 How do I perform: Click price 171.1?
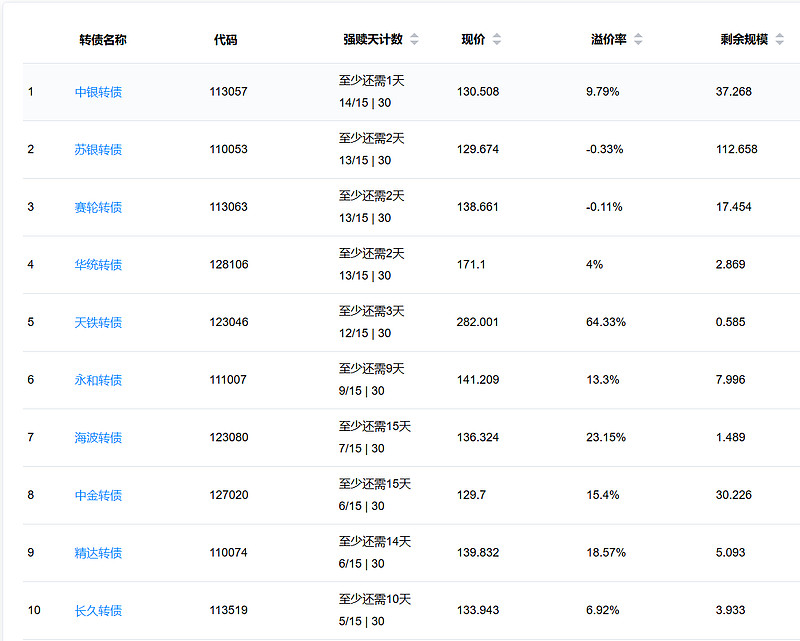coord(471,265)
